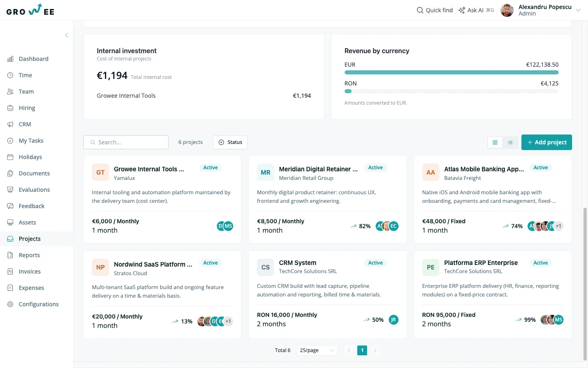The height and width of the screenshot is (368, 588).
Task: Open the Dashboard sidebar item
Action: 36,59
